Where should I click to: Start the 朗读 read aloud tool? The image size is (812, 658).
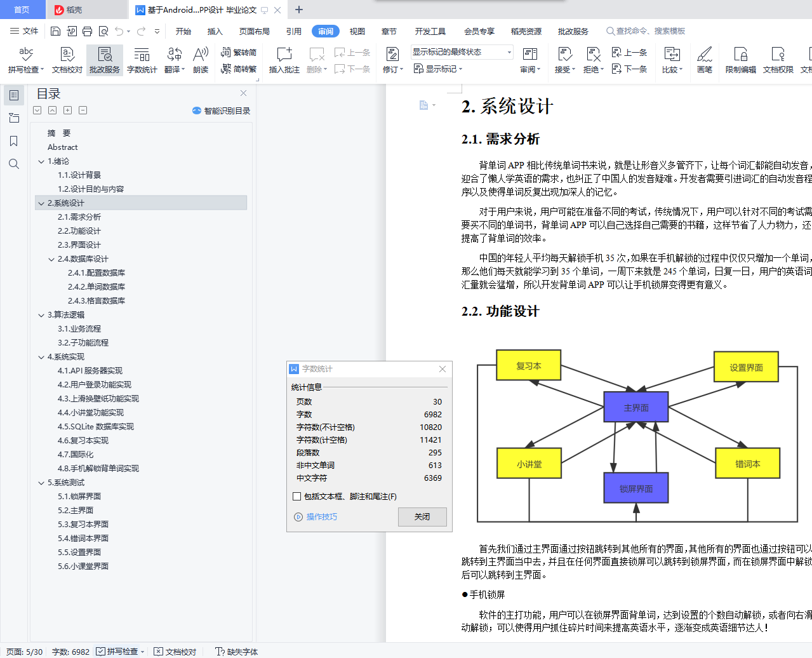(201, 60)
